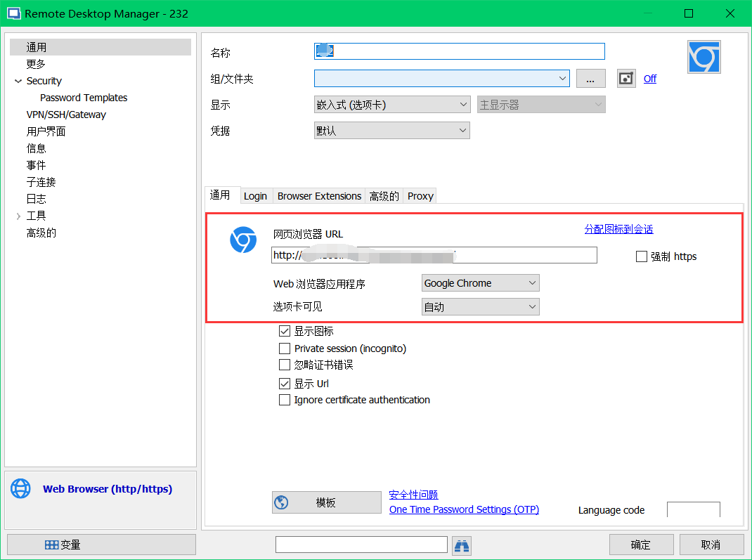Image resolution: width=752 pixels, height=560 pixels.
Task: Open One Time Password Settings (OTP) link
Action: point(464,509)
